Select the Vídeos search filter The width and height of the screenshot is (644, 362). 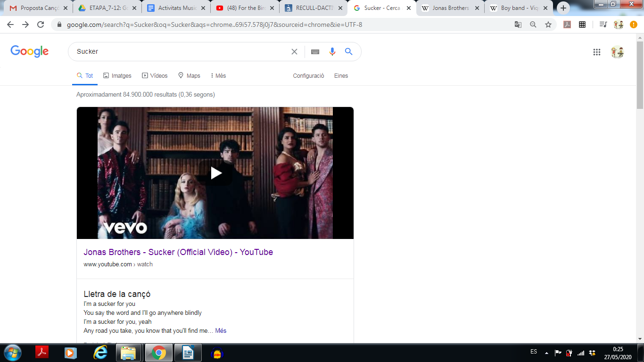[155, 76]
